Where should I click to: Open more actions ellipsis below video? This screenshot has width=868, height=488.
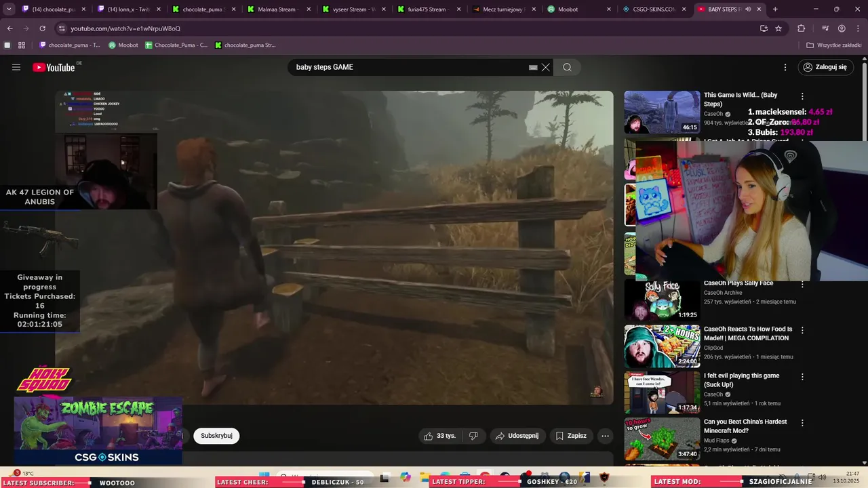click(606, 436)
